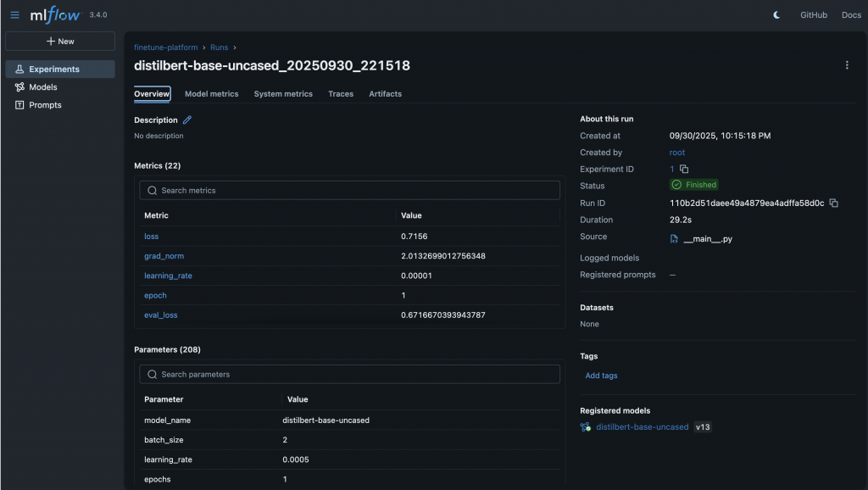Open the loss metric
Screen dimensions: 868x490
[x=151, y=237]
